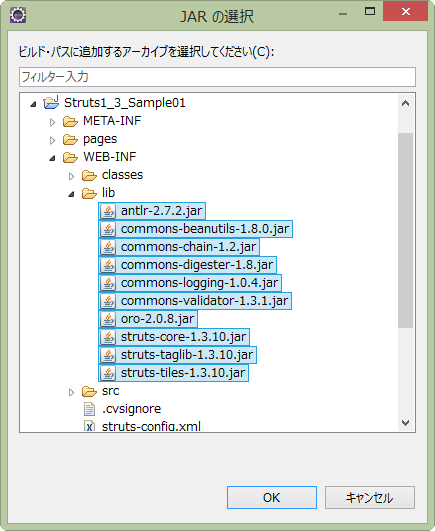Viewport: 435px width, 531px height.
Task: Select the commons-validator-1.3.1.jar entry
Action: [x=195, y=301]
